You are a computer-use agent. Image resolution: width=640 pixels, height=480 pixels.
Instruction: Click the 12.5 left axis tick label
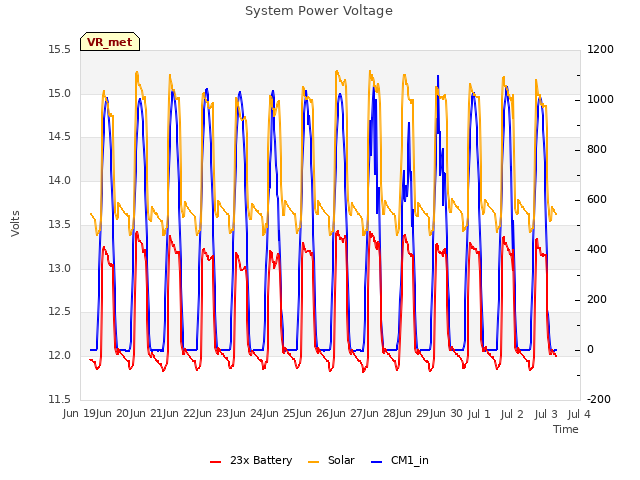point(60,311)
